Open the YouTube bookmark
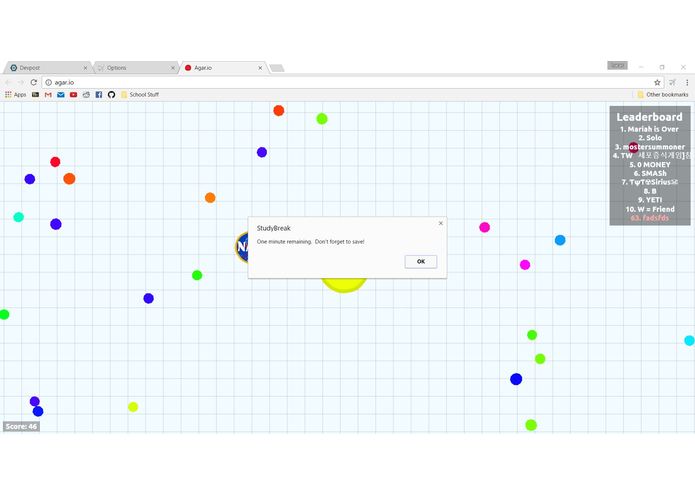The image size is (695, 494). [74, 94]
